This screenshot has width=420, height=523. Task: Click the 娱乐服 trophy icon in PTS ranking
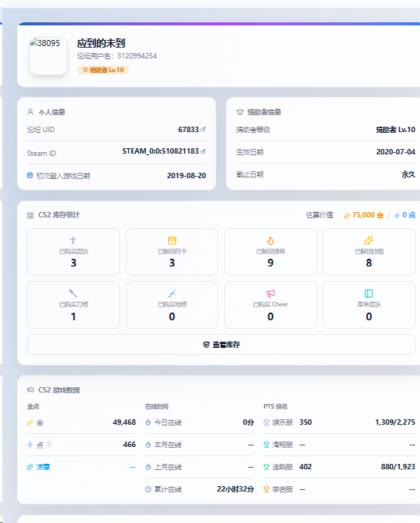[266, 422]
